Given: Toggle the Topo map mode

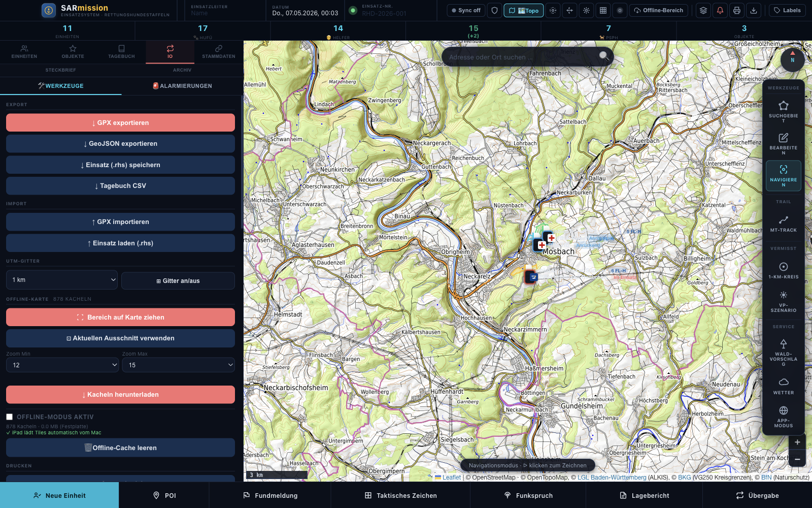Looking at the screenshot, I should click(524, 10).
